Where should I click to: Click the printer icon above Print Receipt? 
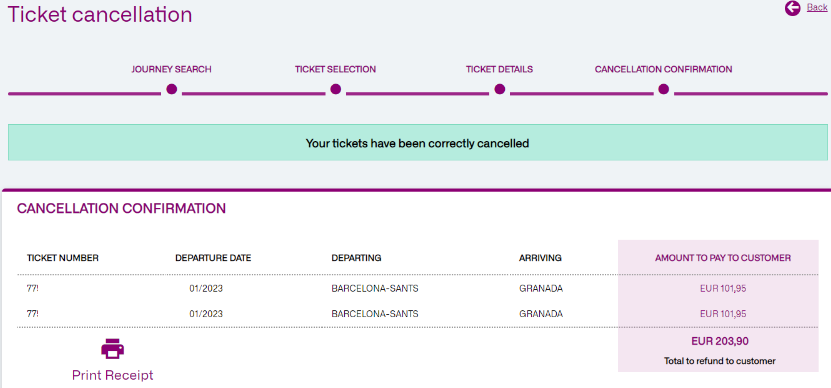tap(112, 349)
